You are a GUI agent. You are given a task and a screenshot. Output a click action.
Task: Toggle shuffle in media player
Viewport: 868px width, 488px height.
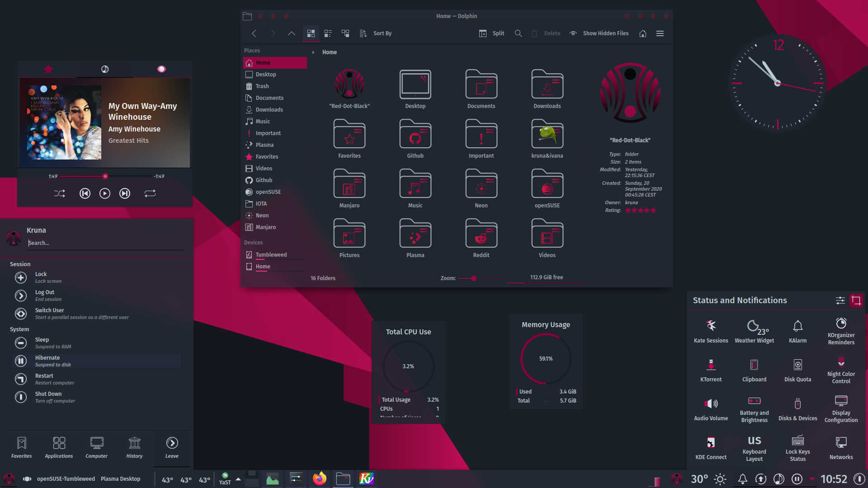pyautogui.click(x=60, y=193)
